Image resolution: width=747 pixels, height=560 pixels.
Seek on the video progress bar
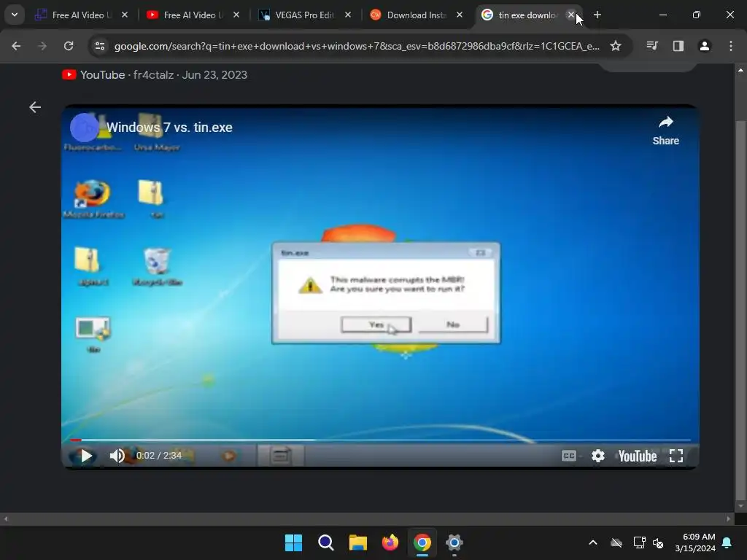click(x=380, y=440)
